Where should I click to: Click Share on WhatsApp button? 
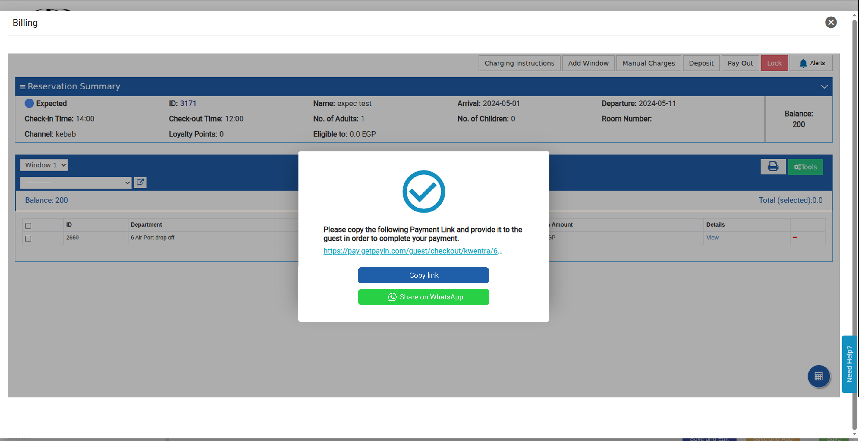click(x=423, y=297)
